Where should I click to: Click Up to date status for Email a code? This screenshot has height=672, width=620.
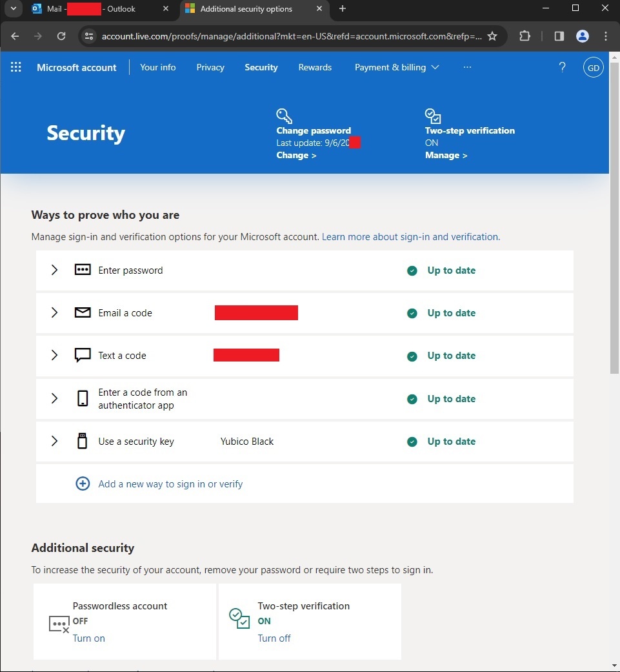[x=452, y=313]
